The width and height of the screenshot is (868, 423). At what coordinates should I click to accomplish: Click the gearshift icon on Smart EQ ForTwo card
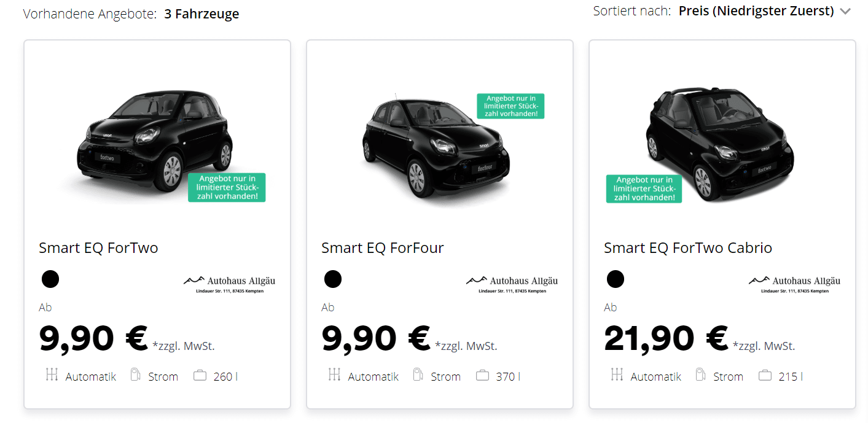pyautogui.click(x=52, y=374)
